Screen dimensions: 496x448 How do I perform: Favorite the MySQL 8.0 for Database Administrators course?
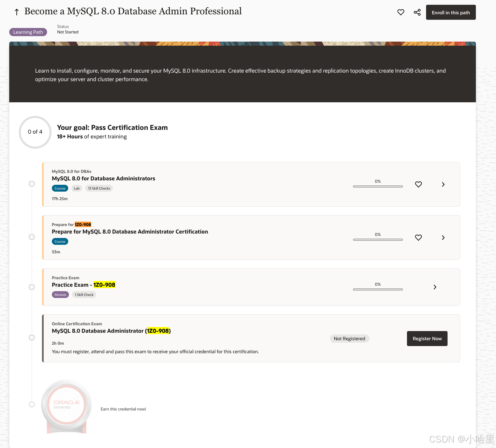pos(419,184)
